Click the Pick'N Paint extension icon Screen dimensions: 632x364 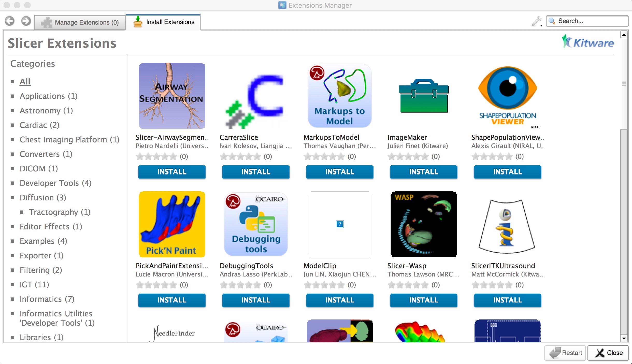(x=172, y=224)
